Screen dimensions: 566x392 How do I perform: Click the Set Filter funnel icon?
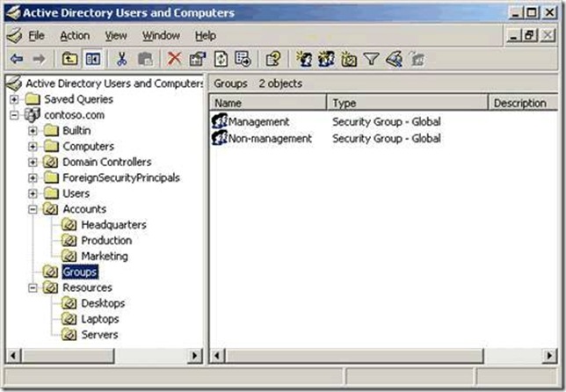pos(372,59)
